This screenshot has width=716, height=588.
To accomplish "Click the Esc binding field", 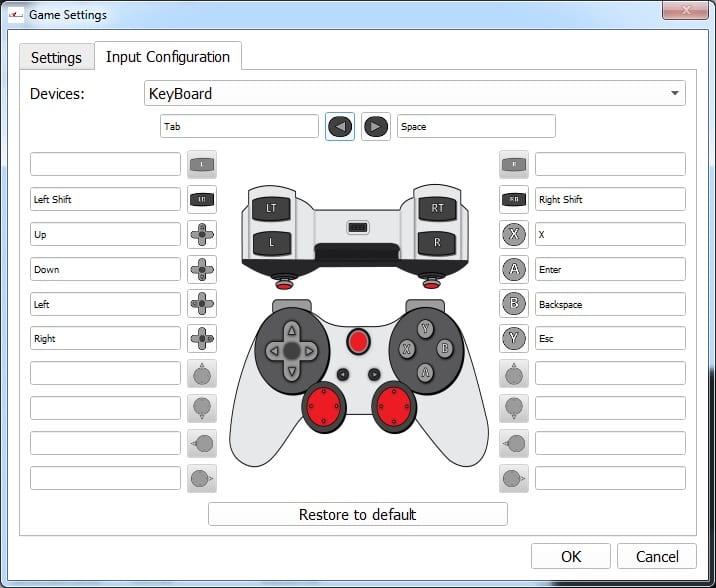I will (610, 338).
